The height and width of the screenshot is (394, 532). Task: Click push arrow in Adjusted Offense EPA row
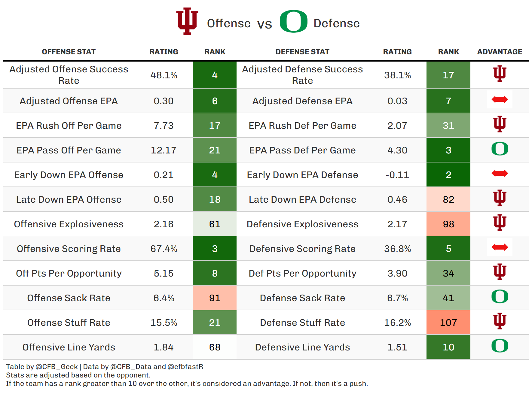tap(500, 99)
